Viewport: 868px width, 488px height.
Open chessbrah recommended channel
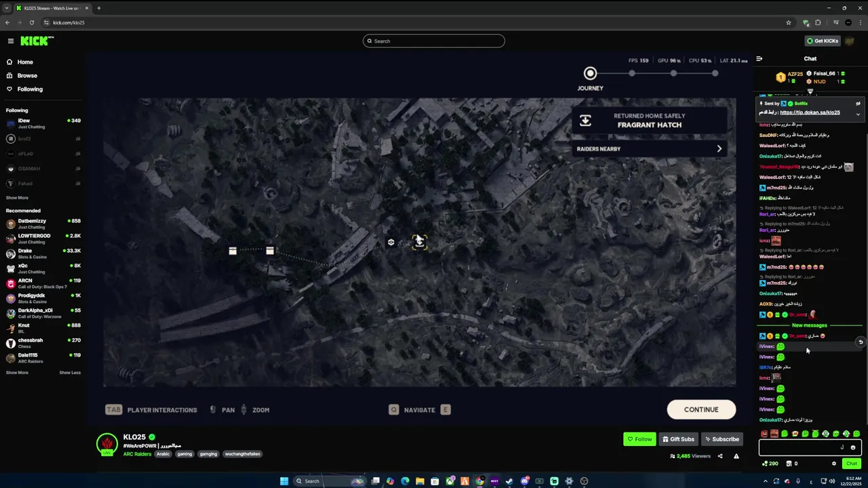pos(43,343)
